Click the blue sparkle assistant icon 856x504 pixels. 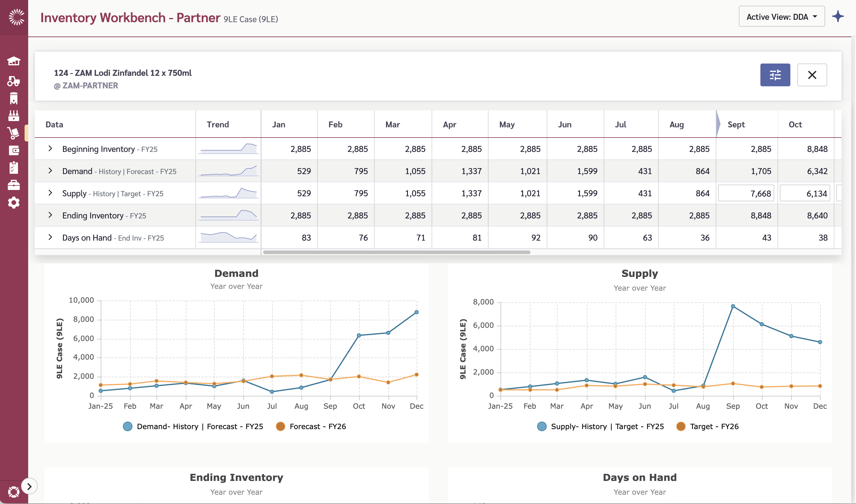coord(838,16)
